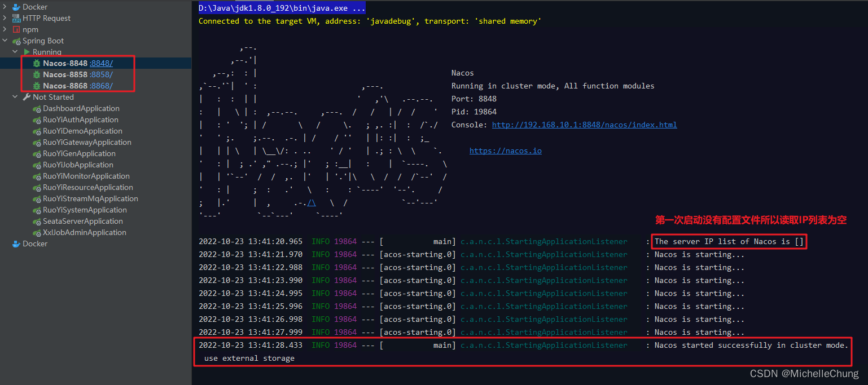Image resolution: width=868 pixels, height=385 pixels.
Task: Click the SeataServerApplication Spring icon
Action: [x=37, y=222]
